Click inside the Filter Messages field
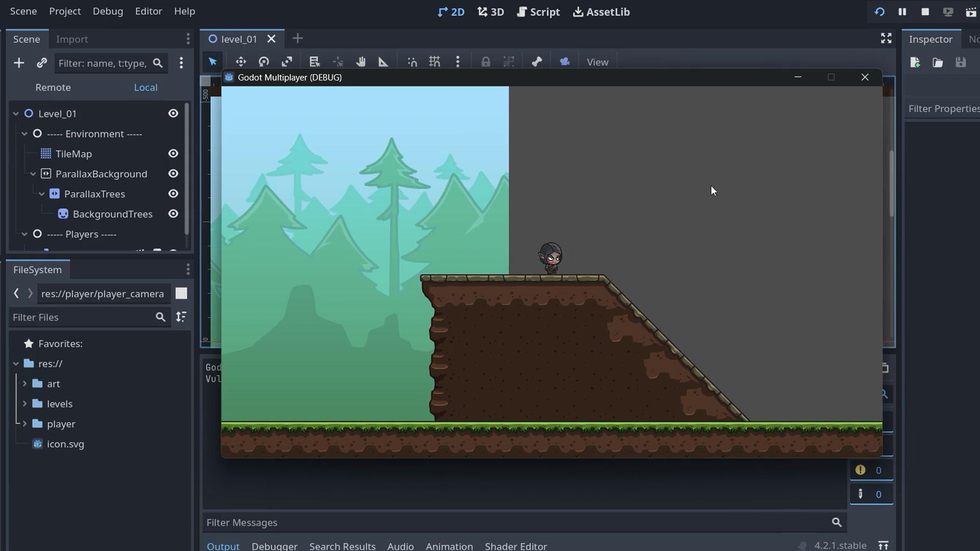The image size is (980, 551). pyautogui.click(x=357, y=522)
